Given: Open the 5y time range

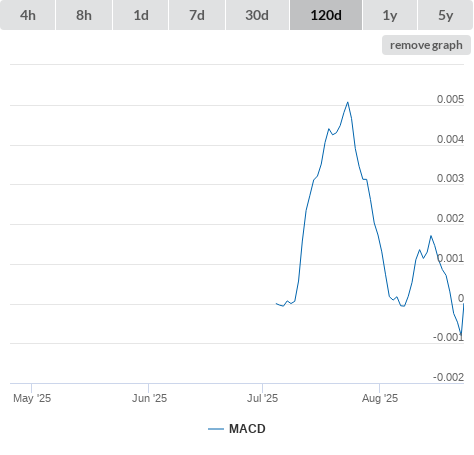Looking at the screenshot, I should click(446, 15).
